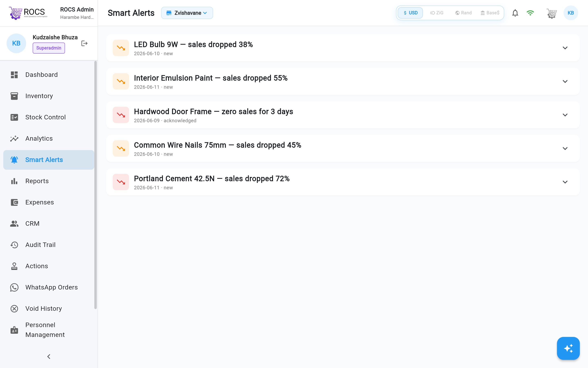588x368 pixels.
Task: Expand the Portland Cement 42.5N alert
Action: point(565,182)
